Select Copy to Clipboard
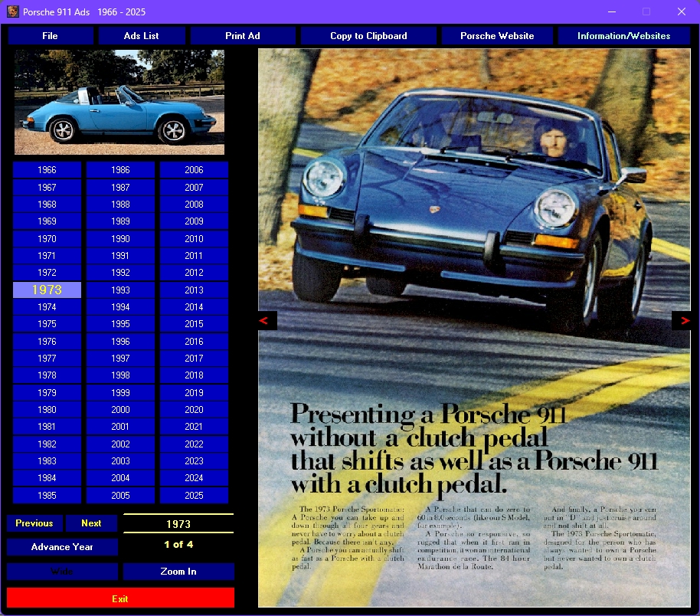Image resolution: width=700 pixels, height=616 pixels. coord(368,36)
